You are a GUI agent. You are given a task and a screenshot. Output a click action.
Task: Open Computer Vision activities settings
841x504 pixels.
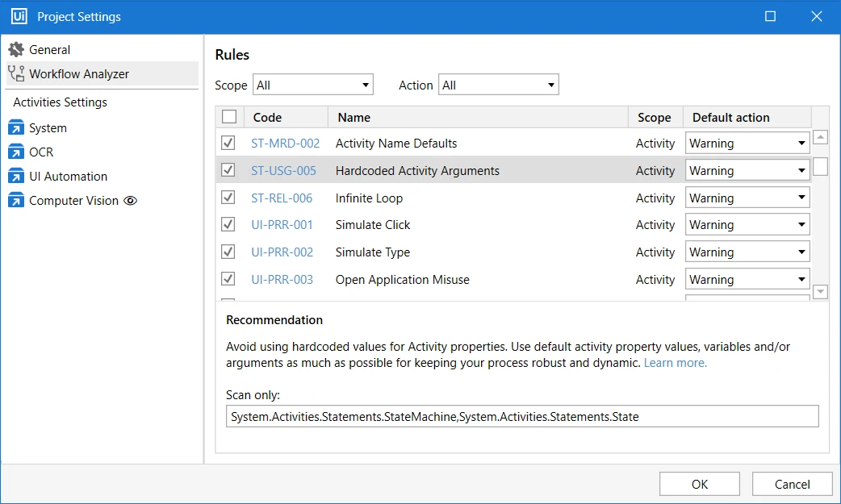tap(102, 200)
